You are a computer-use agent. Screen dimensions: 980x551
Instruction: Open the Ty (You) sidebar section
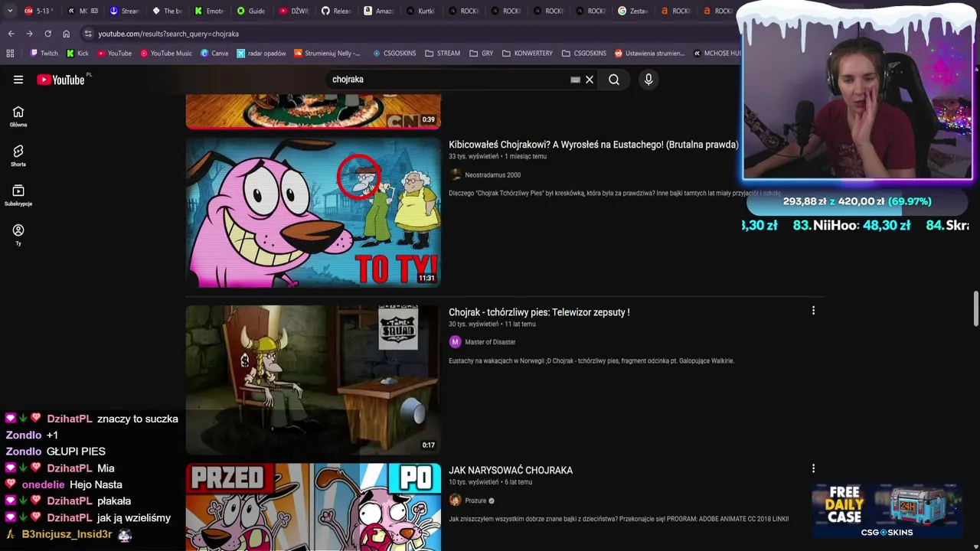tap(18, 234)
